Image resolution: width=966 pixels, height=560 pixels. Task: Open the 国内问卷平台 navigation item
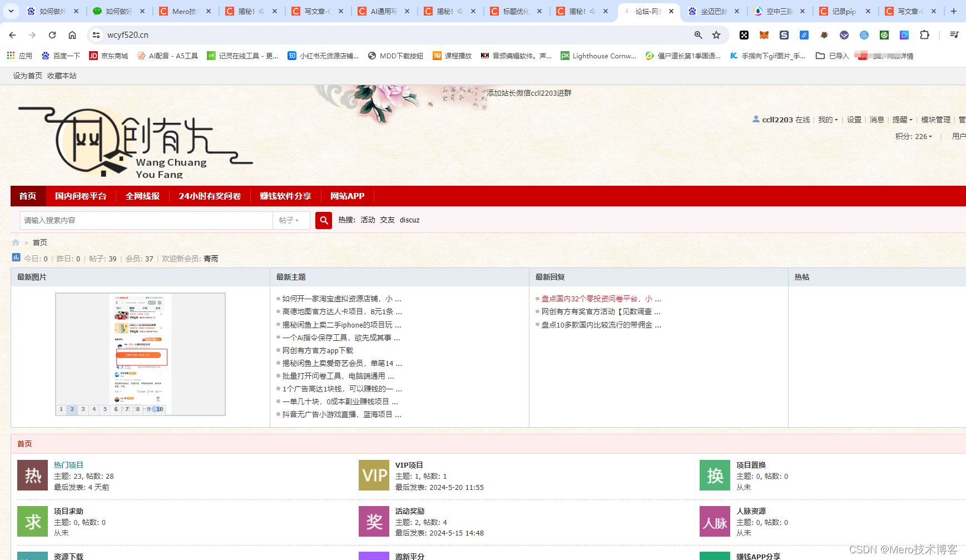pyautogui.click(x=81, y=196)
